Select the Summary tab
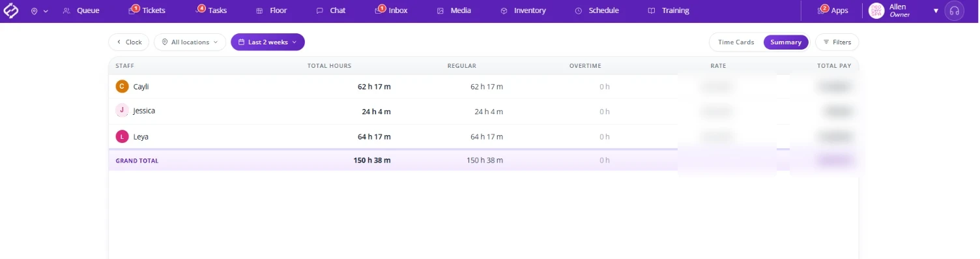This screenshot has width=980, height=259. point(786,42)
